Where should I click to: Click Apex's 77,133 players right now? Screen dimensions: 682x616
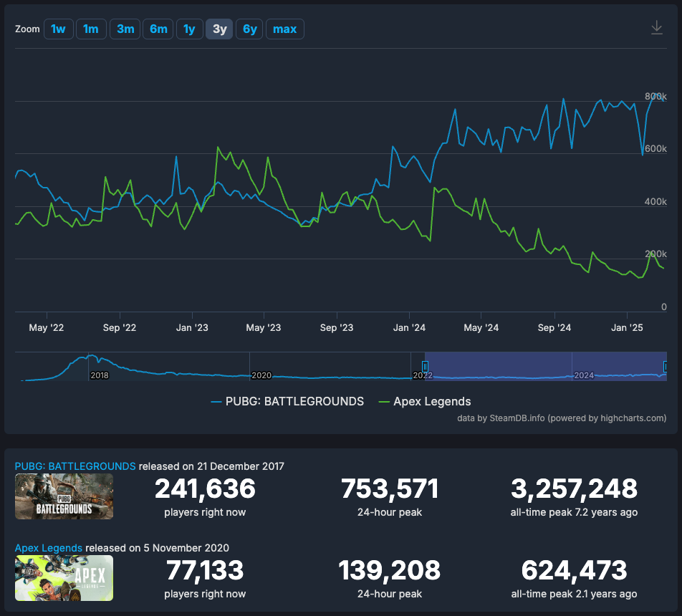[x=205, y=570]
